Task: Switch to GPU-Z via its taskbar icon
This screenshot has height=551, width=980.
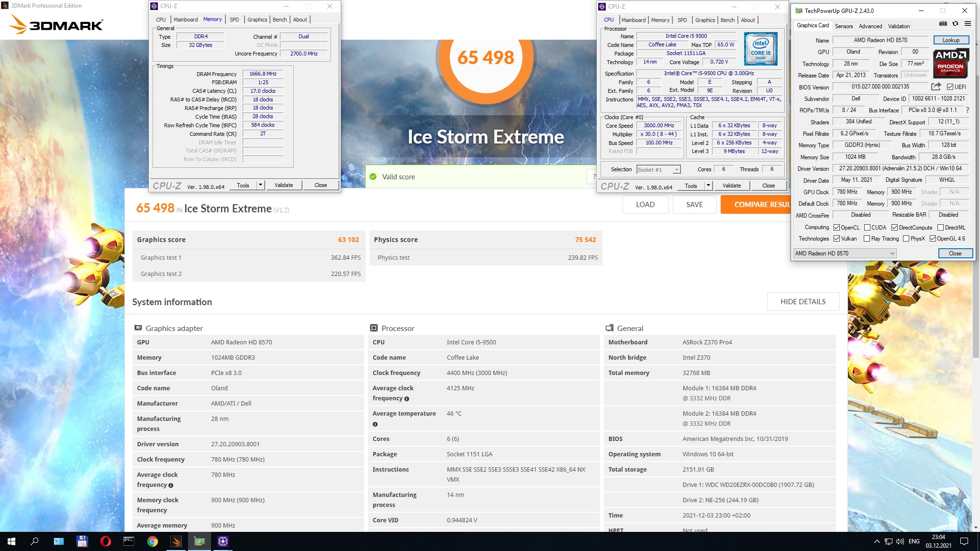Action: point(200,541)
